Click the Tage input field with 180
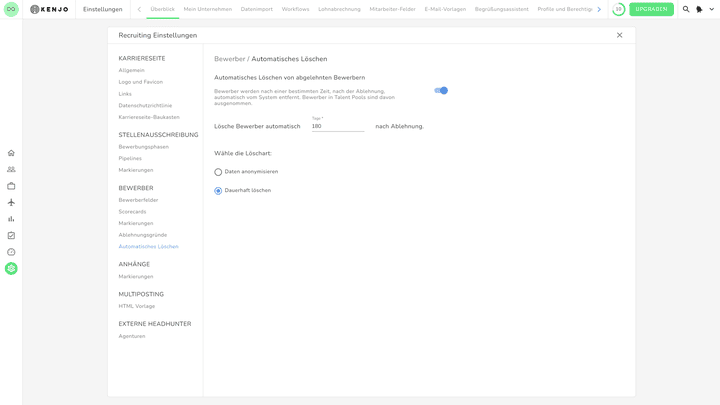 (x=338, y=126)
